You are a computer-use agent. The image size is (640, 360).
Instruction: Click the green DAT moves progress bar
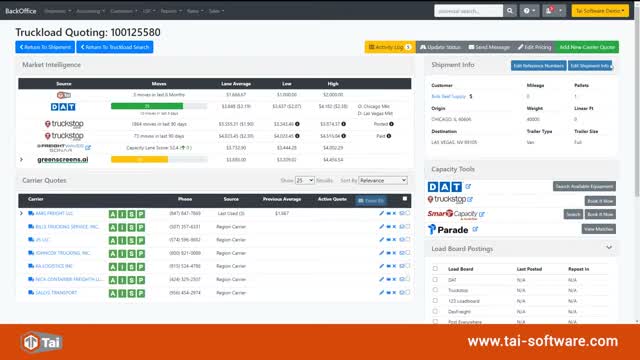(x=147, y=106)
